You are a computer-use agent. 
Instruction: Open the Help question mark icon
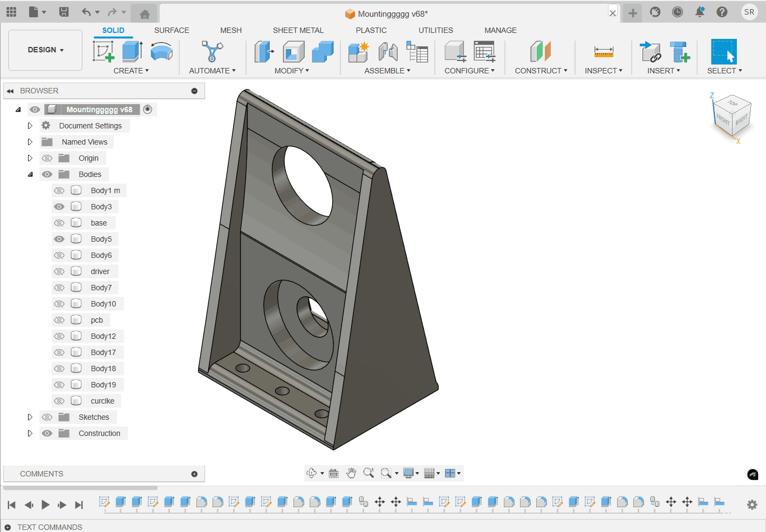pos(722,12)
